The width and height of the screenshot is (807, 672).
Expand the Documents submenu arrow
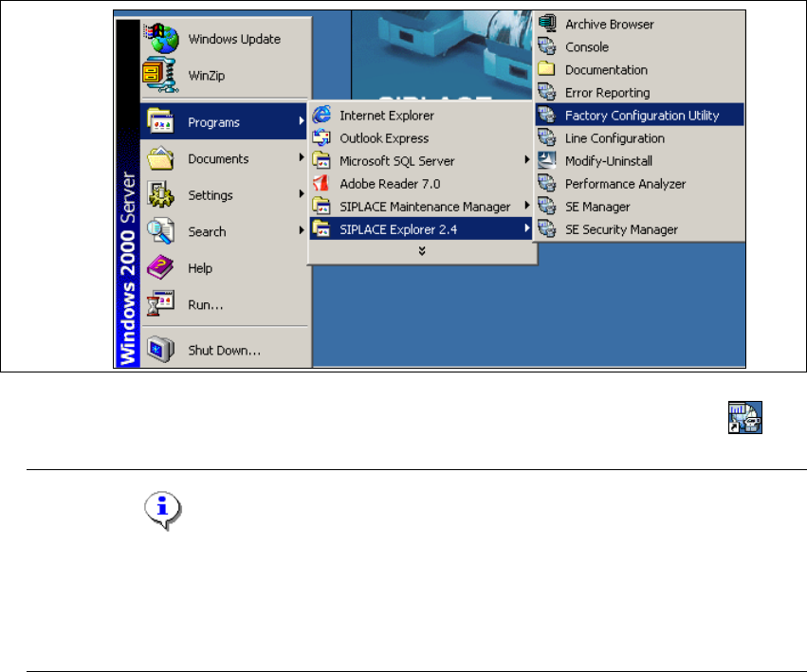pyautogui.click(x=302, y=157)
